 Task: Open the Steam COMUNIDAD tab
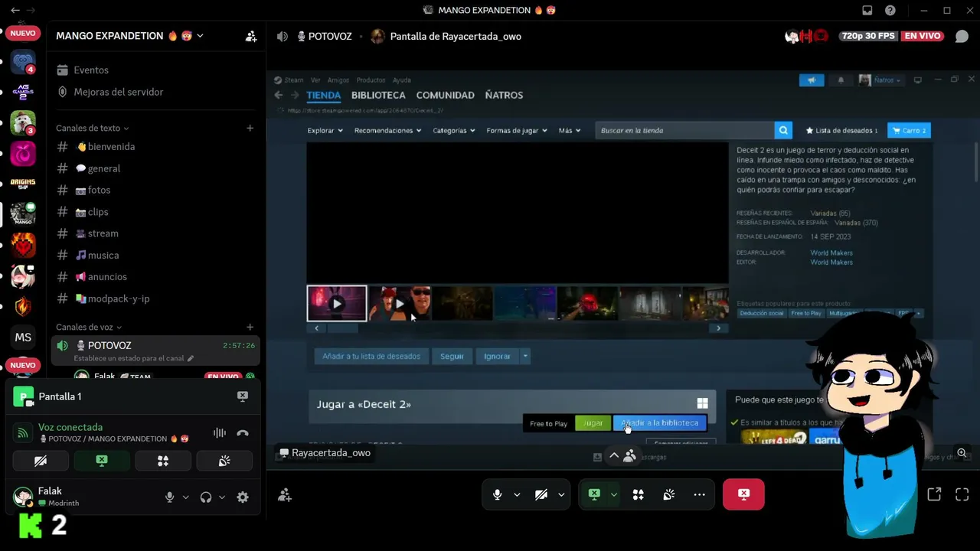(445, 95)
